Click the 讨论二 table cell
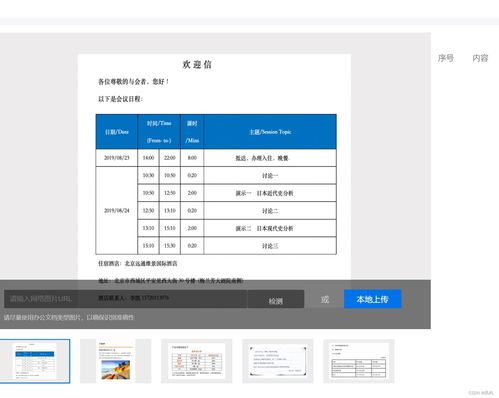 (270, 211)
